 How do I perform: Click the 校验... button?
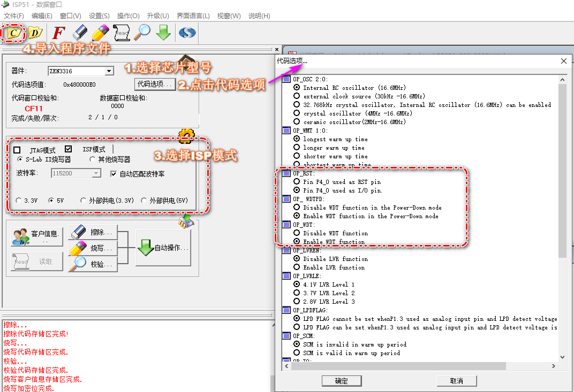tap(93, 264)
